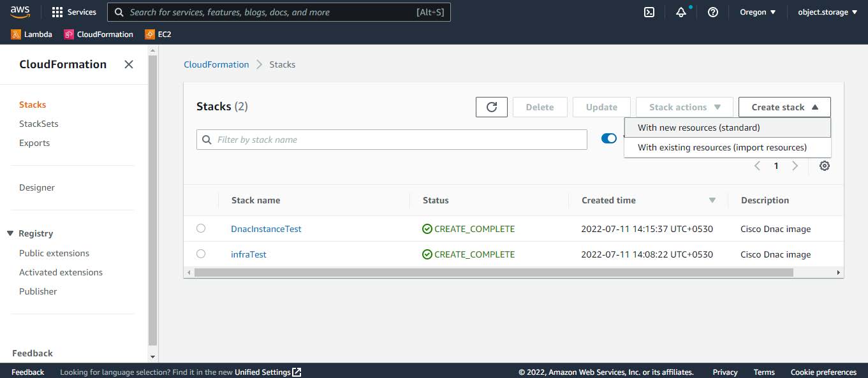Open the help question mark icon
The height and width of the screenshot is (378, 868).
point(713,12)
